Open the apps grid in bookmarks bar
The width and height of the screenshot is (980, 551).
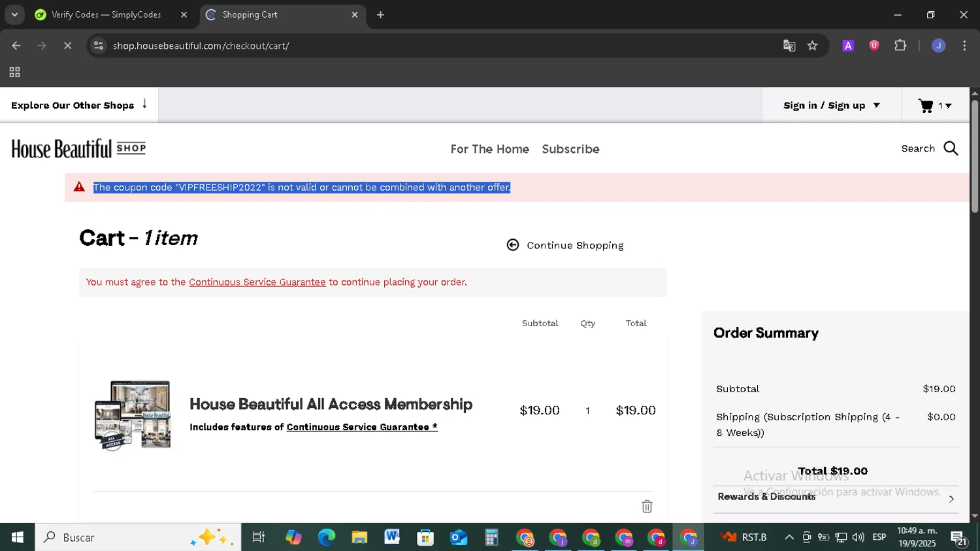point(14,73)
